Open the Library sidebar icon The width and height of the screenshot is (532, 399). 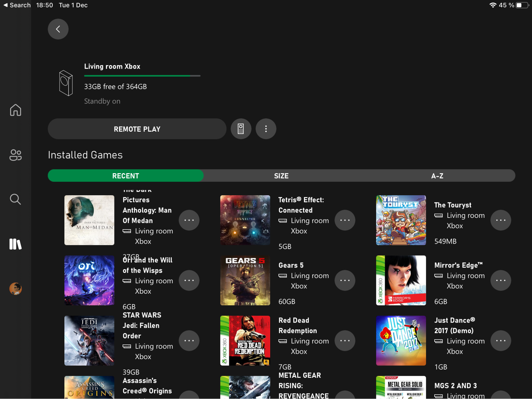(15, 244)
